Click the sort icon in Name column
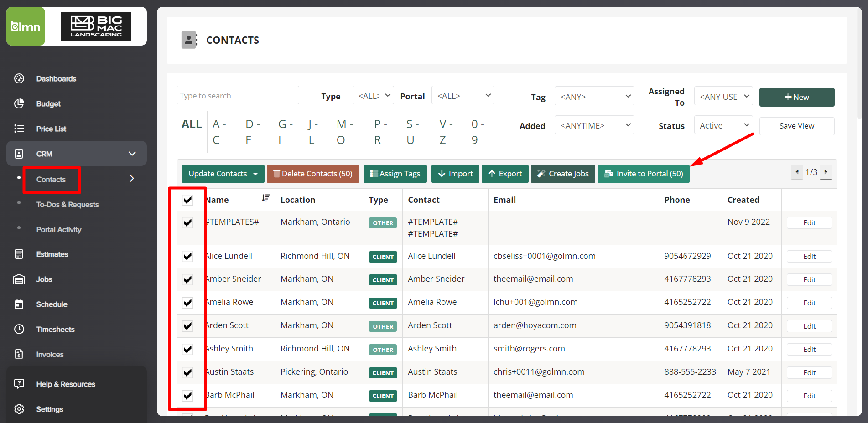Viewport: 868px width, 423px height. coord(265,198)
